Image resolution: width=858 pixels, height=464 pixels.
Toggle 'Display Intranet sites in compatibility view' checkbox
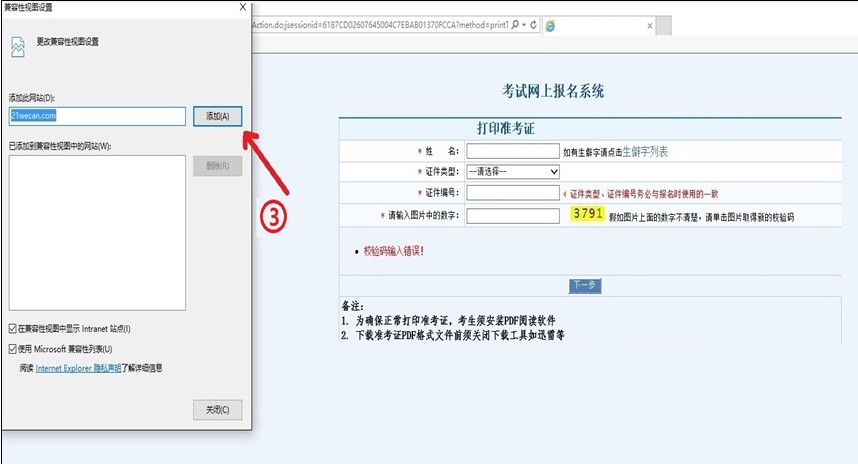click(x=12, y=328)
